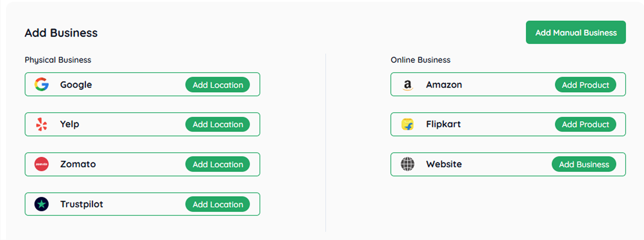Add a location for Yelp
Viewport: 644px width, 240px height.
click(x=218, y=124)
